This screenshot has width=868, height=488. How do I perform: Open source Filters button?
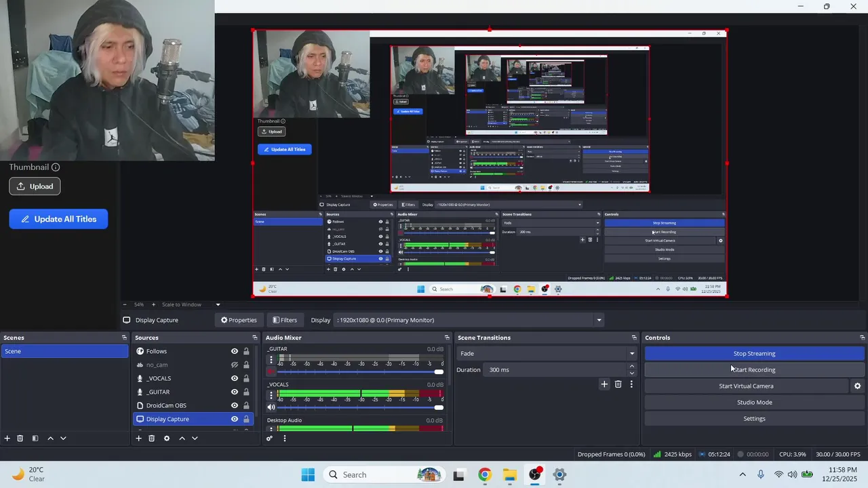(285, 320)
